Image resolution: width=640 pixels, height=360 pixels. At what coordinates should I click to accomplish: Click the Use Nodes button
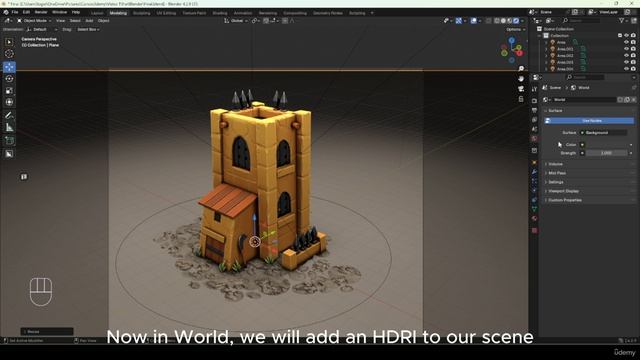[x=589, y=121]
